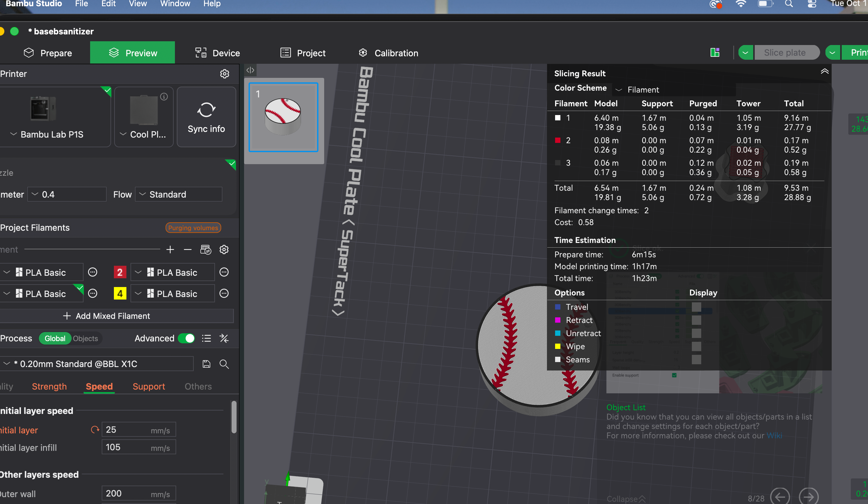This screenshot has width=868, height=504.
Task: Select the Strength settings tab
Action: coord(49,386)
